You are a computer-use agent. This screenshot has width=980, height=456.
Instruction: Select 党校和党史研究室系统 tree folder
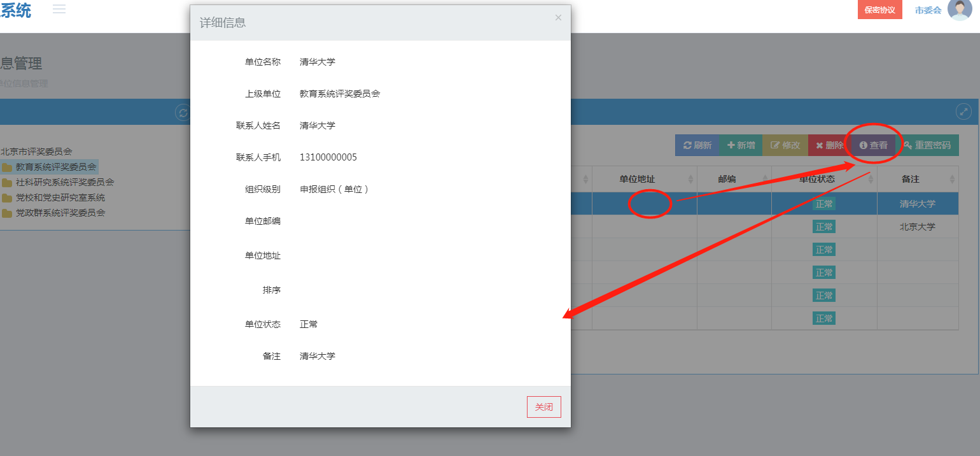point(60,197)
